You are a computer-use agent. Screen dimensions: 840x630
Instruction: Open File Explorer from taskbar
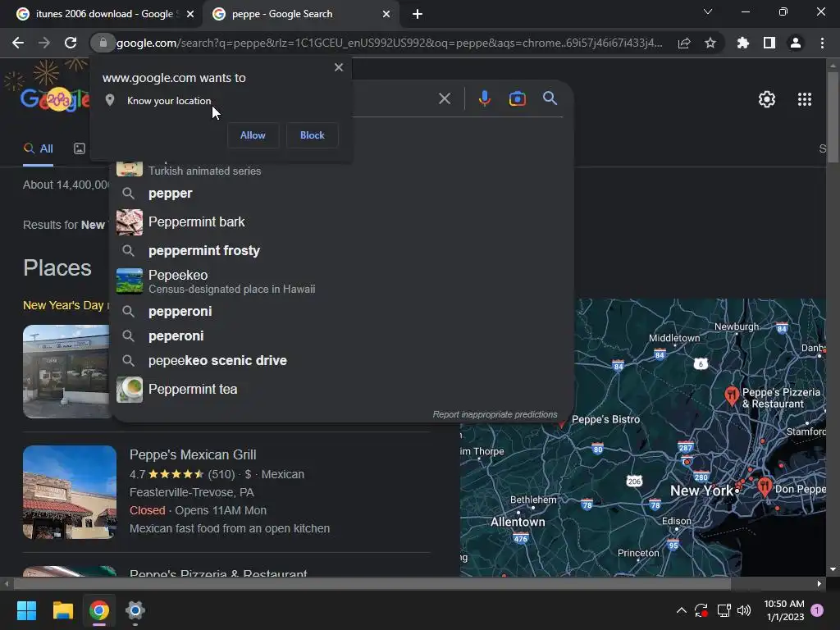click(62, 610)
